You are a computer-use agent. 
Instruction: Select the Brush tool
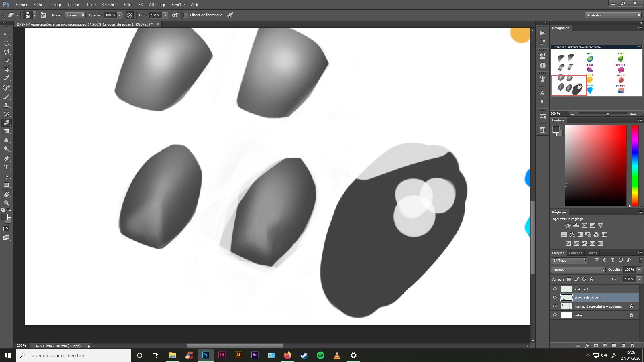pyautogui.click(x=6, y=97)
